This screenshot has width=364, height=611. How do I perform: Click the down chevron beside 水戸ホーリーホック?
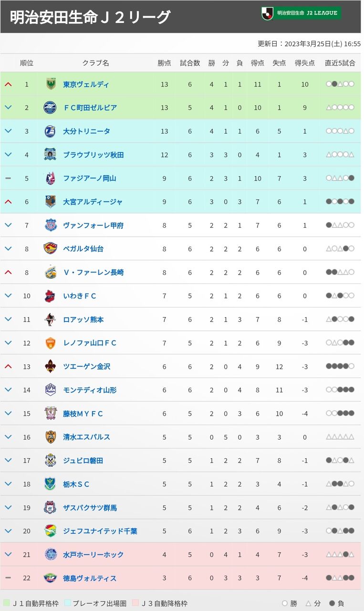8,554
